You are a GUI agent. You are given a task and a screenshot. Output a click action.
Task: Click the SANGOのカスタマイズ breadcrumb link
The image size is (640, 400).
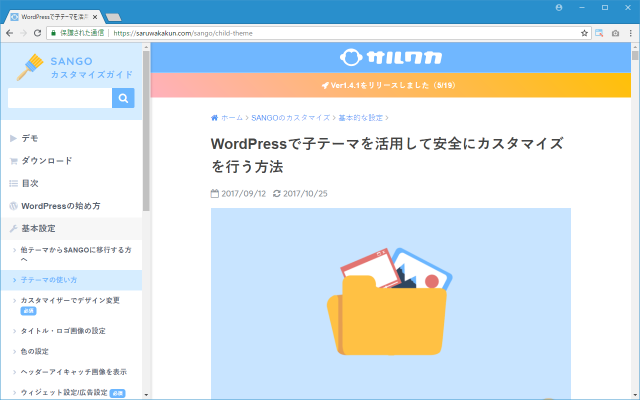290,117
